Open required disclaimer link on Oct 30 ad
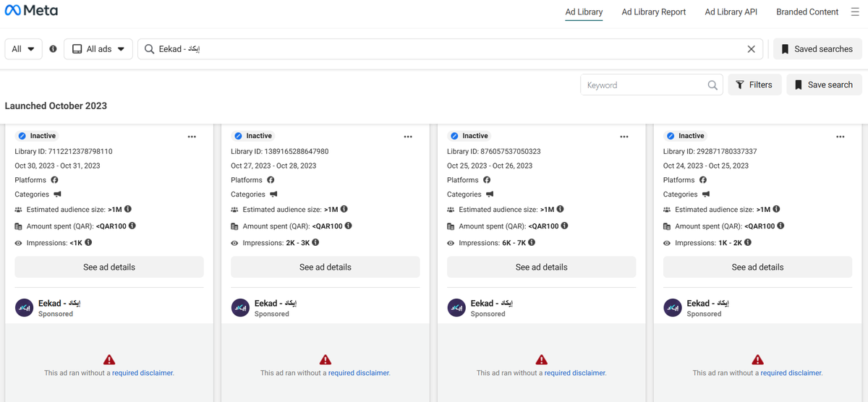 [x=142, y=373]
